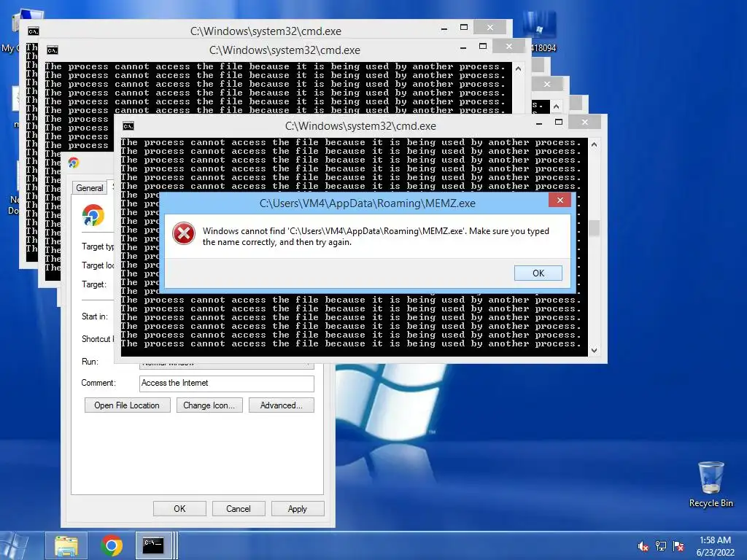This screenshot has width=747, height=560.
Task: Open the Action Center flag icon
Action: [x=678, y=546]
